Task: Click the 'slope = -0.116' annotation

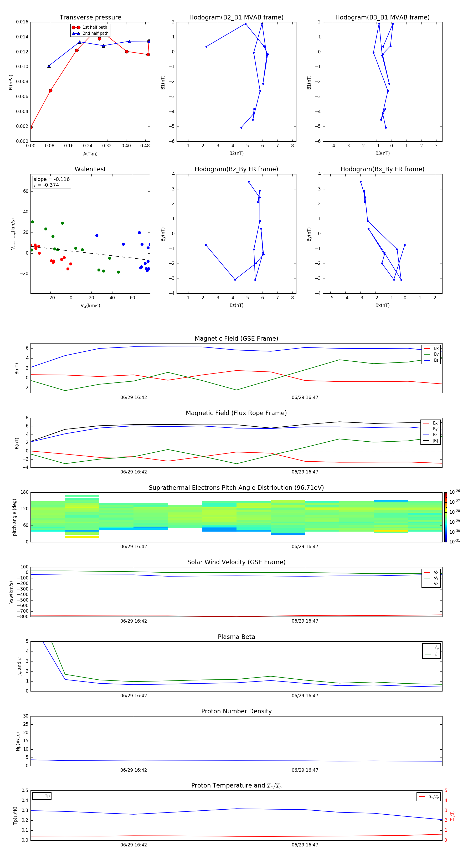Action: [x=52, y=179]
